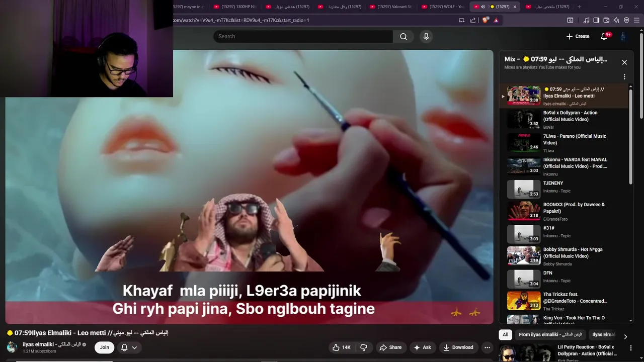
Task: Open browser main hamburger menu
Action: click(x=637, y=20)
